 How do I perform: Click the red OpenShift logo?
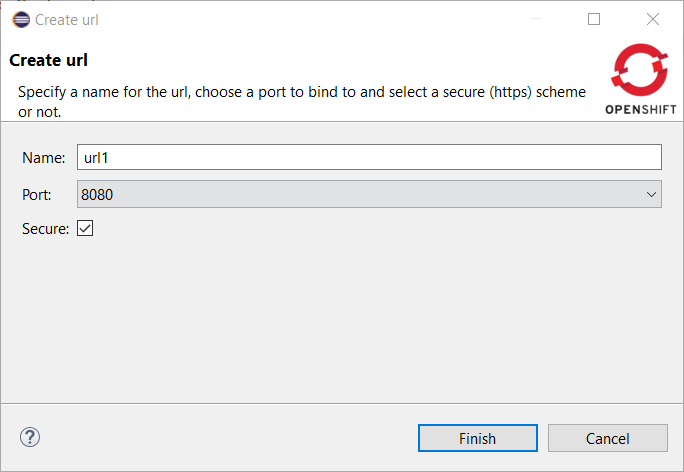641,71
